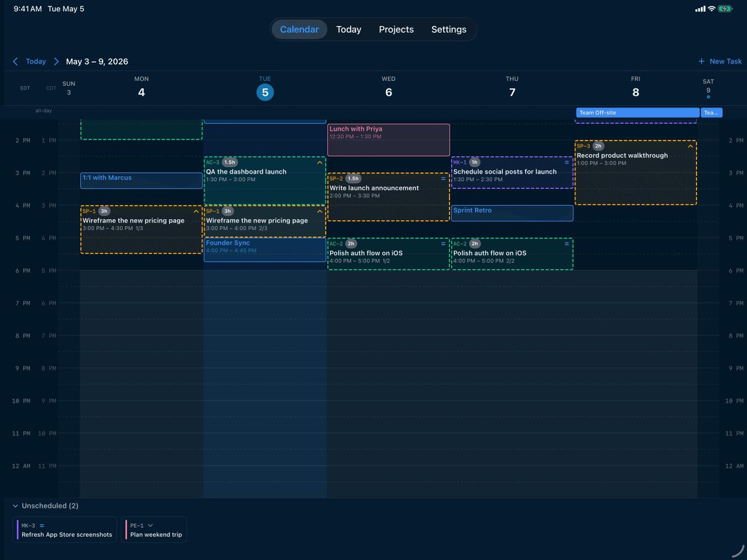
Task: Click 'Schedule social posts for launch' title
Action: [x=505, y=172]
